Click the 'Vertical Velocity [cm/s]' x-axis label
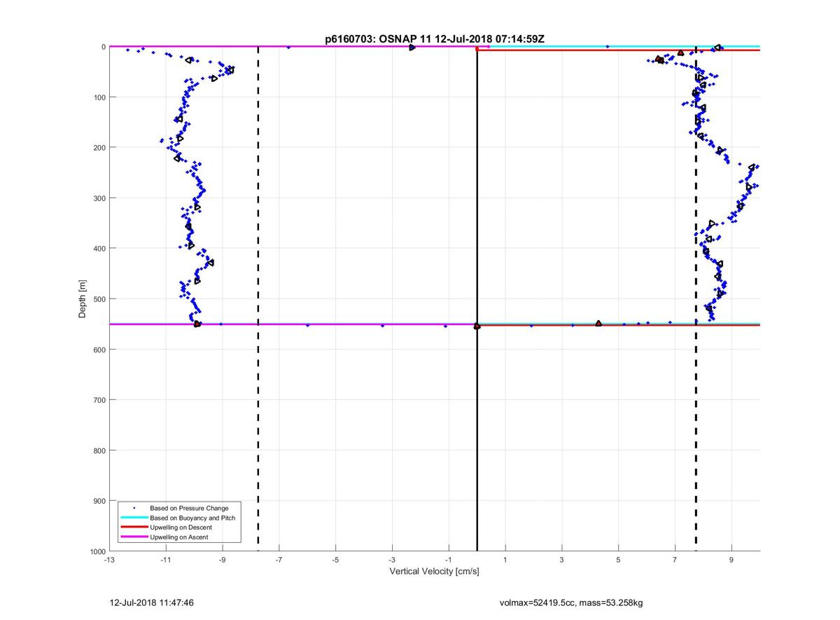This screenshot has width=840, height=620. coord(434,572)
